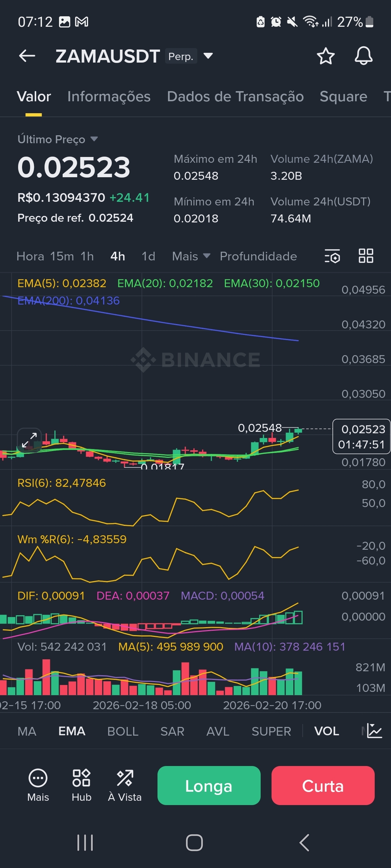Tap R$0.13094370 converted price
The image size is (391, 868).
click(x=61, y=197)
